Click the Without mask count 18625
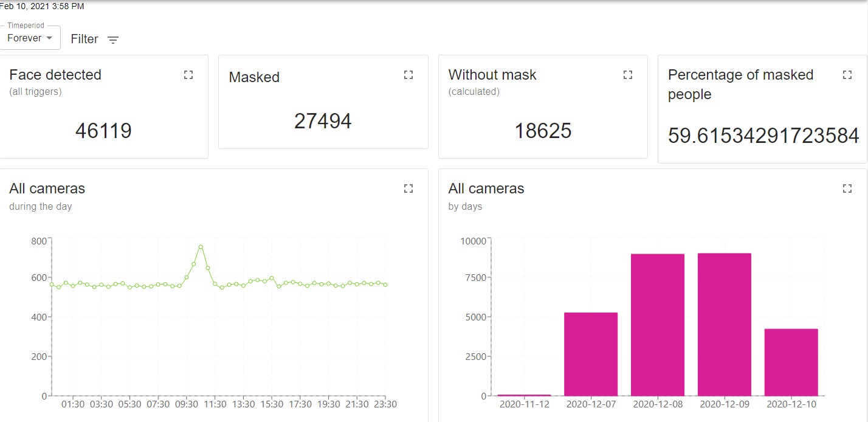The image size is (868, 422). pos(543,131)
